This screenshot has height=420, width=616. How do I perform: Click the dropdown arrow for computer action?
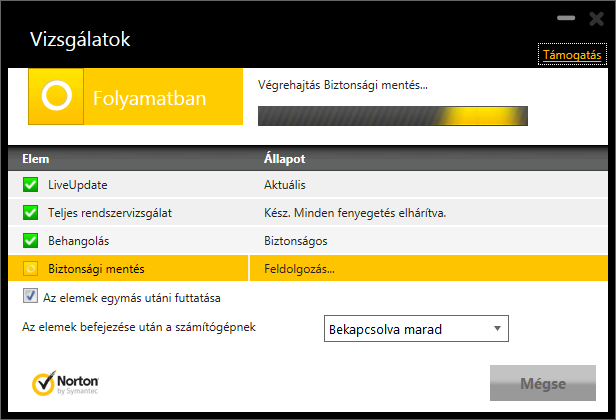coord(496,329)
